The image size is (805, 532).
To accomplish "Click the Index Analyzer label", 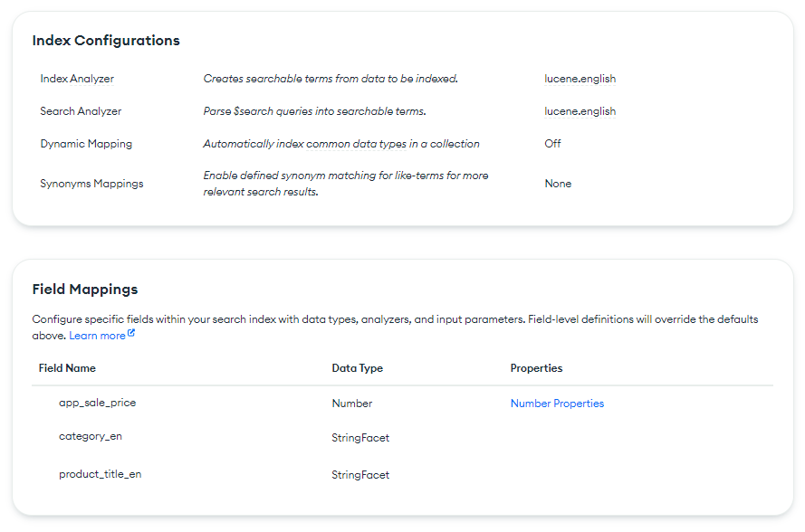I will click(77, 79).
